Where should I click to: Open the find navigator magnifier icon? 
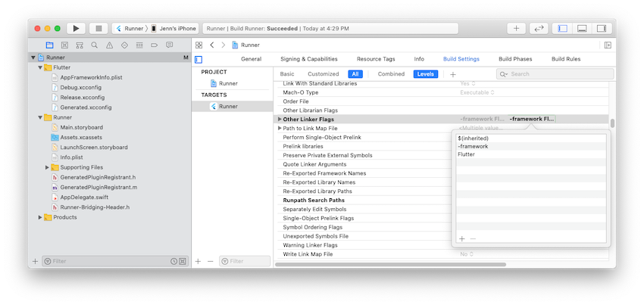95,45
